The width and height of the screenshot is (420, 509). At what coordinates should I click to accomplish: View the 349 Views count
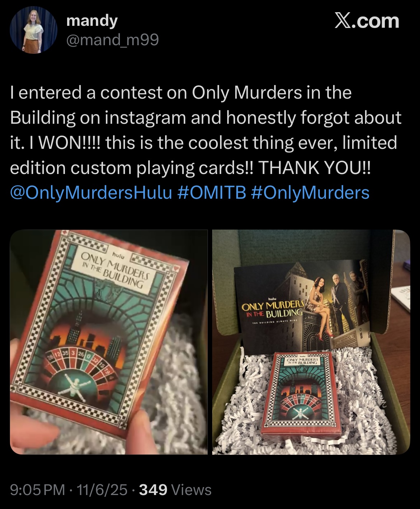click(175, 490)
